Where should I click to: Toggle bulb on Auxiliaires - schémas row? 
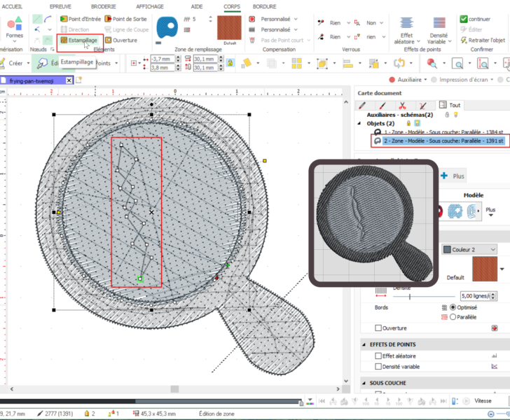(455, 115)
